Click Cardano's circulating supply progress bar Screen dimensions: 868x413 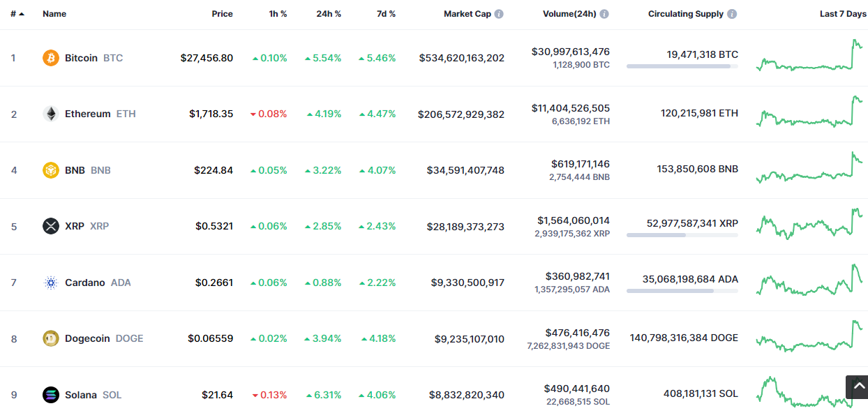[x=682, y=291]
